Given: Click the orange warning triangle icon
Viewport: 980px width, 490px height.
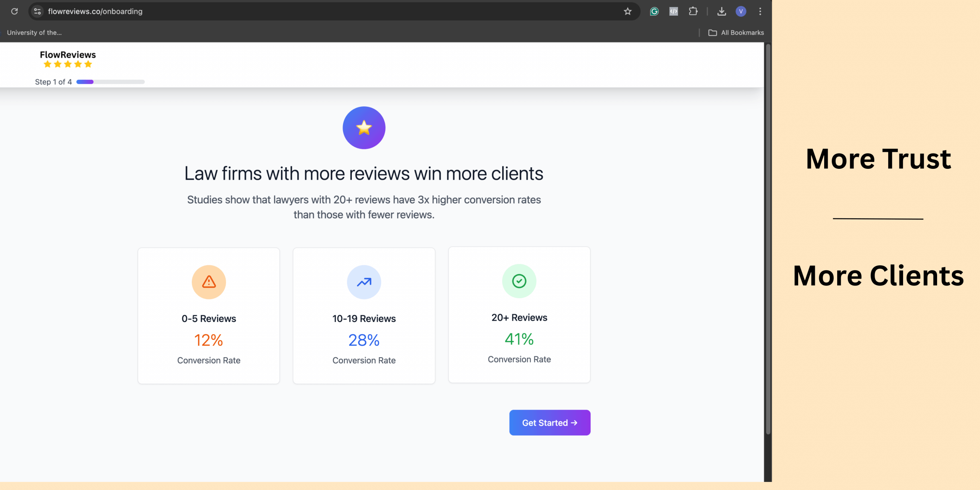Looking at the screenshot, I should pos(209,282).
